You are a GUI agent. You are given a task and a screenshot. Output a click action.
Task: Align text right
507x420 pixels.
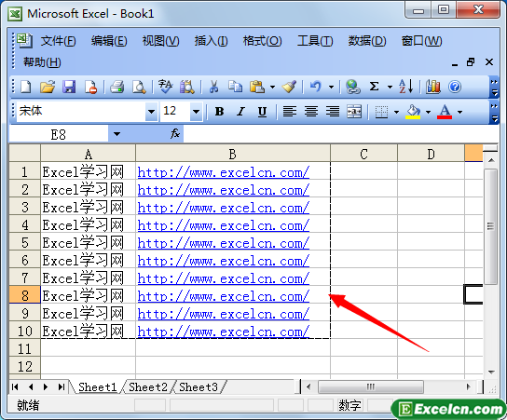(333, 112)
